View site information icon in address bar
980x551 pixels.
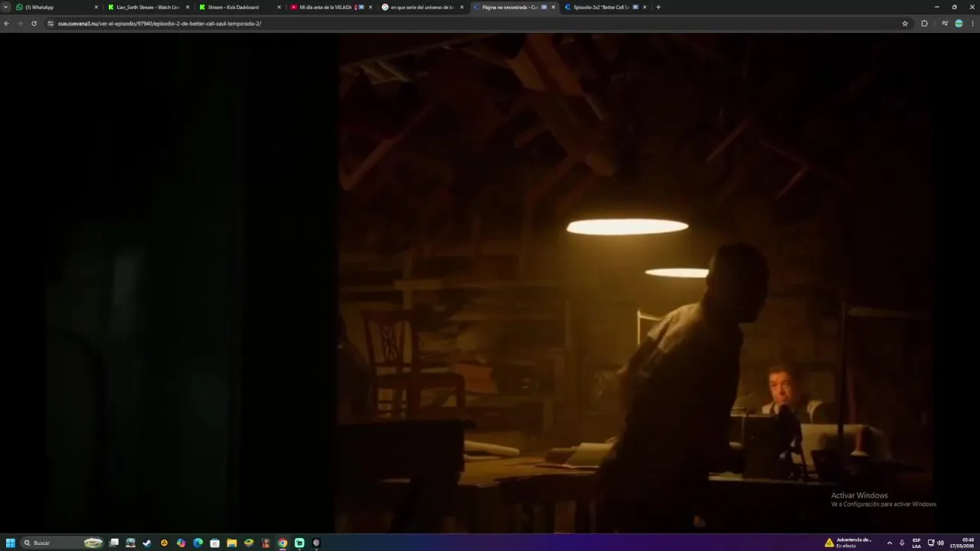(x=51, y=24)
